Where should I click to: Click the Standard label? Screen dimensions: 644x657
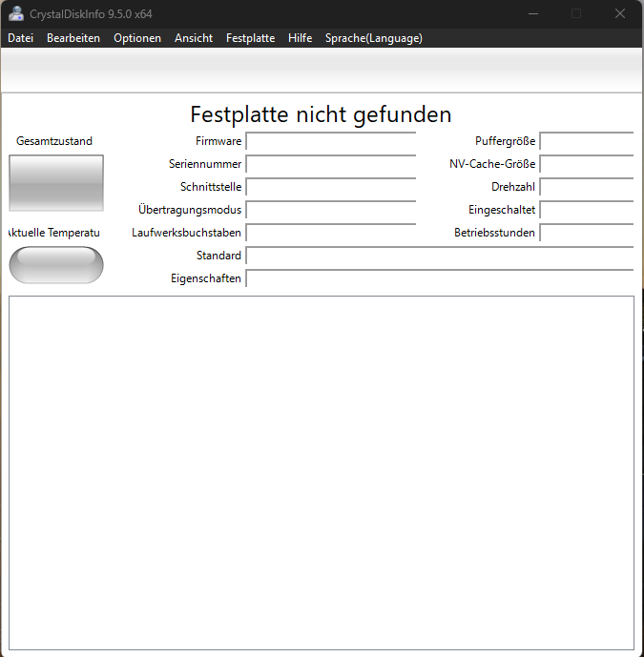pos(218,256)
